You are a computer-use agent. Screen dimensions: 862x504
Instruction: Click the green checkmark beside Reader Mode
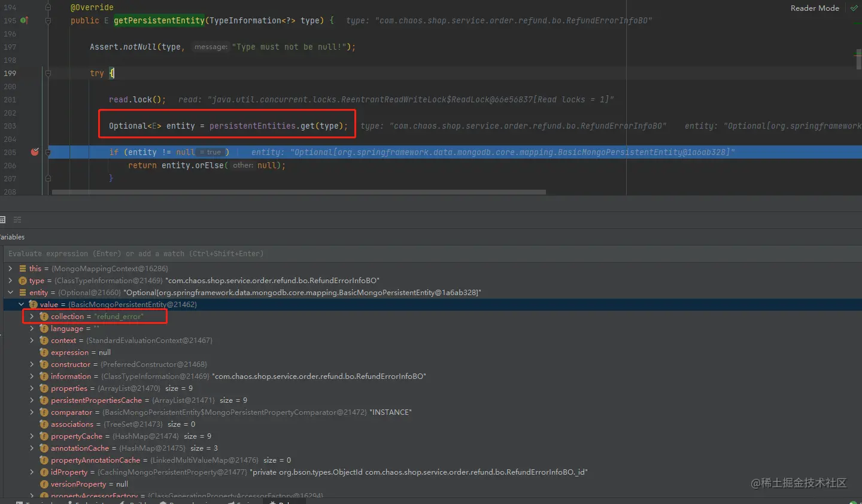click(854, 8)
